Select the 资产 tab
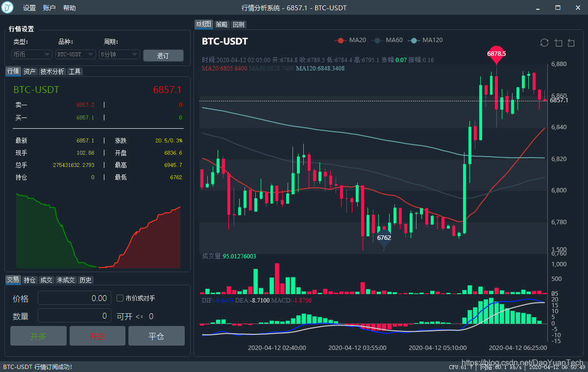This screenshot has height=372, width=588. (x=30, y=71)
